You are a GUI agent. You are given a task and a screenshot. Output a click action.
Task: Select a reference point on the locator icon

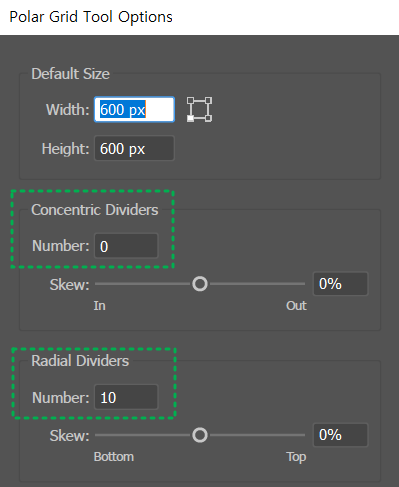199,110
